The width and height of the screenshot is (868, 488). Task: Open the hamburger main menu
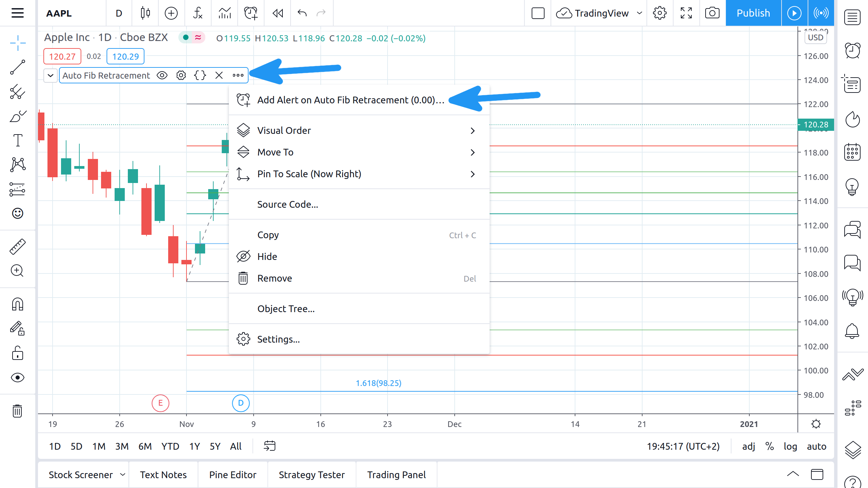[x=17, y=13]
